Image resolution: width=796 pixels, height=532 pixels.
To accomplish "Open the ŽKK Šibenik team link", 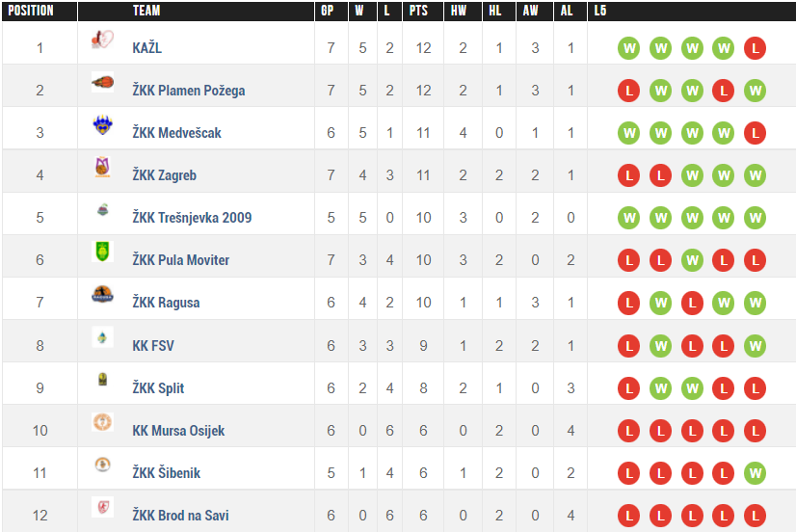I will tap(166, 472).
